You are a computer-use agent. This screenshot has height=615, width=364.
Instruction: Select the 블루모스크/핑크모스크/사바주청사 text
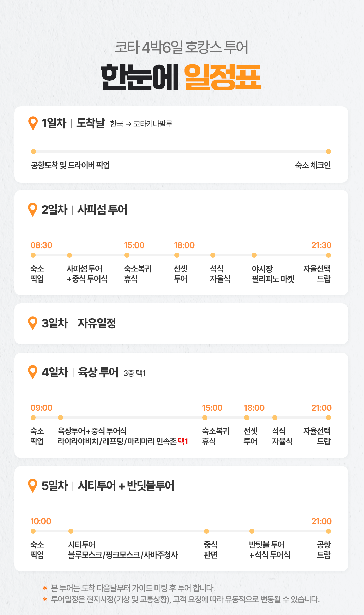(x=123, y=555)
